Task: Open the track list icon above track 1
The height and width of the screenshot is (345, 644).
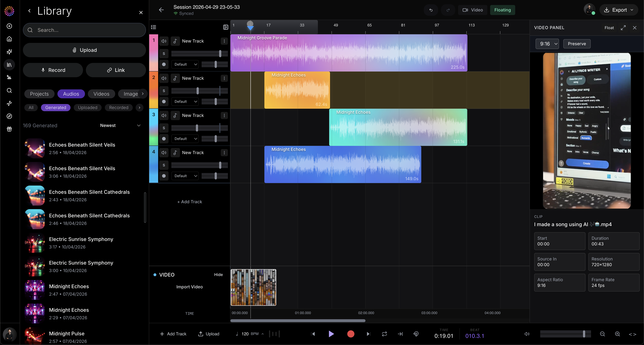Action: click(153, 27)
